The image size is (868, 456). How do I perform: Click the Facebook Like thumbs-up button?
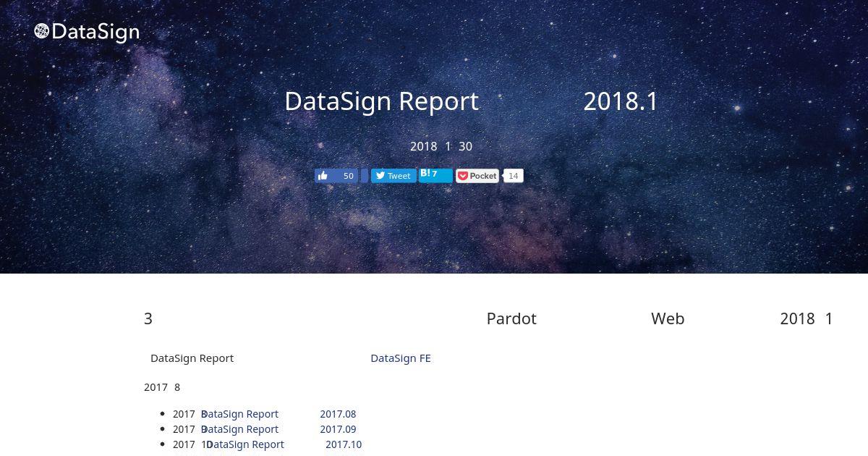click(336, 176)
